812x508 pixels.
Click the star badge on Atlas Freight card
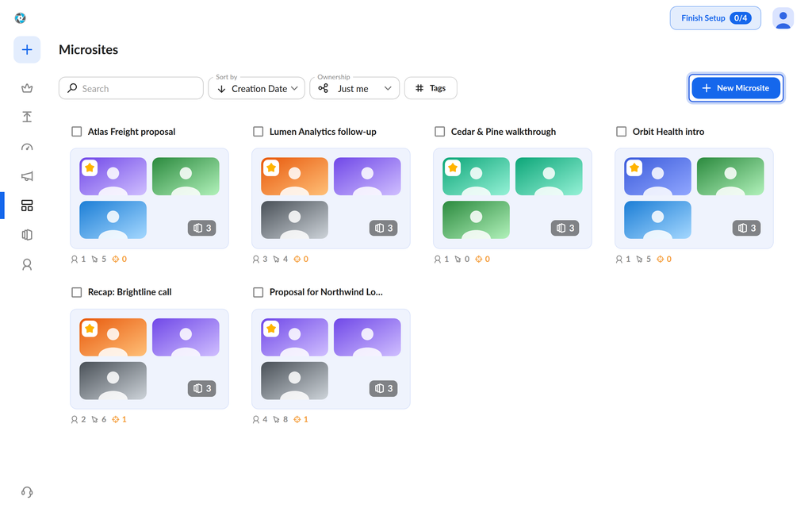(x=90, y=168)
